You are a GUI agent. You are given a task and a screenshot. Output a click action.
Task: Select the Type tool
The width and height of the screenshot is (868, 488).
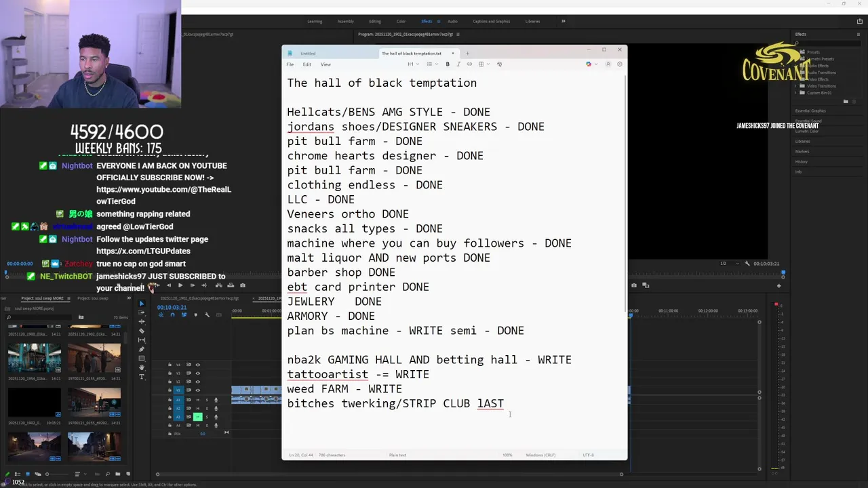coord(142,377)
